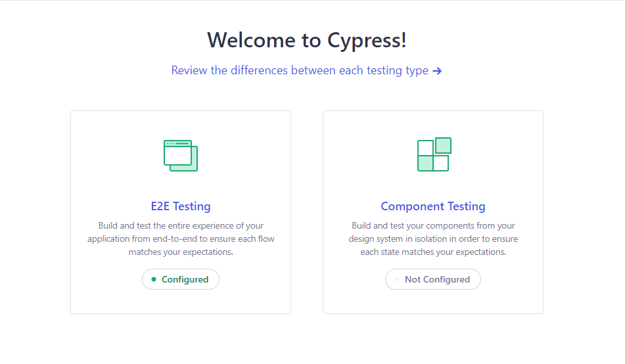Open the review testing type differences link
The image size is (625, 364).
[306, 70]
